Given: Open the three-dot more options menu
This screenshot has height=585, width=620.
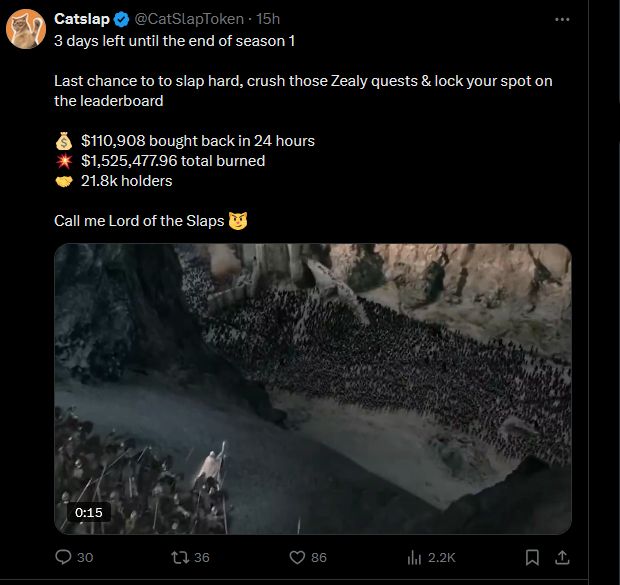Looking at the screenshot, I should (x=561, y=19).
